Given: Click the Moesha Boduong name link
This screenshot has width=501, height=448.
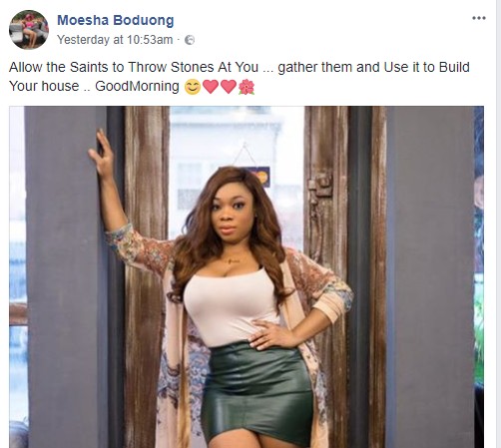Looking at the screenshot, I should tap(116, 20).
